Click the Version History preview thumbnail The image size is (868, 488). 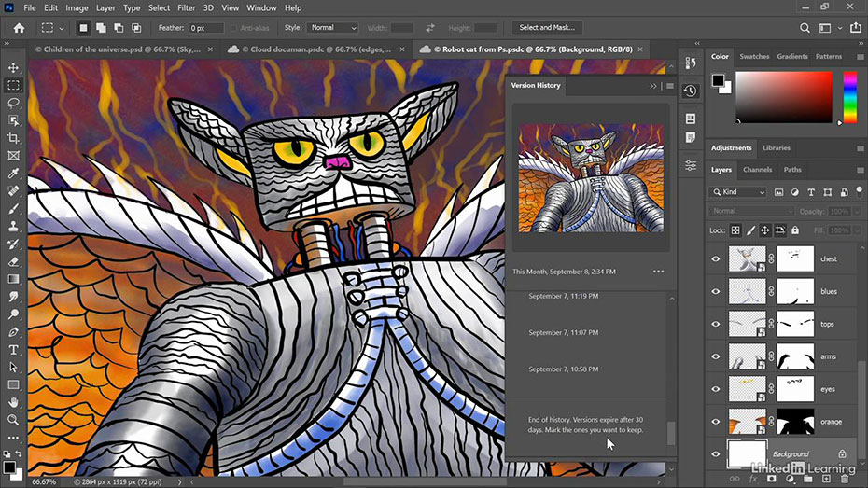coord(591,177)
